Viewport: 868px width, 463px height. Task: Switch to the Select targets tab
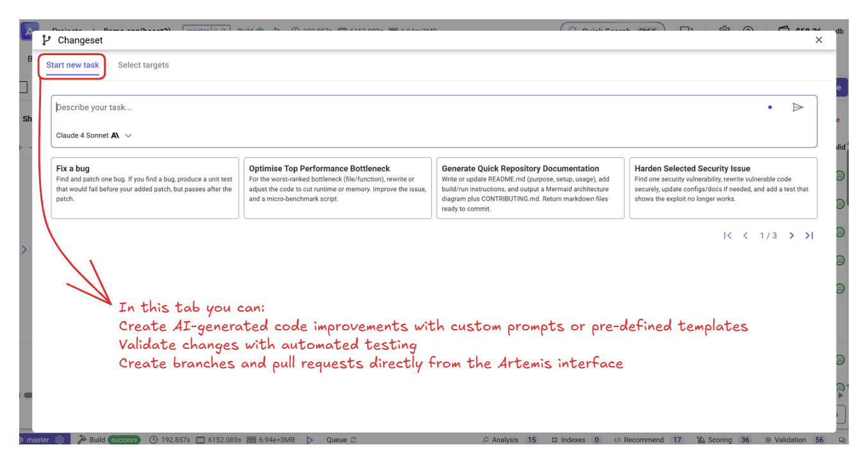coord(143,65)
